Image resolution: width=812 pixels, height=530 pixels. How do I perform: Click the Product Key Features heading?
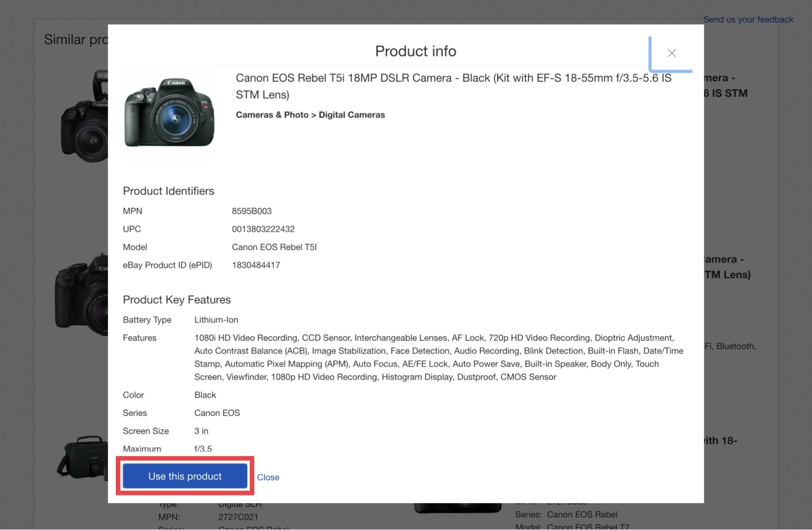point(177,300)
